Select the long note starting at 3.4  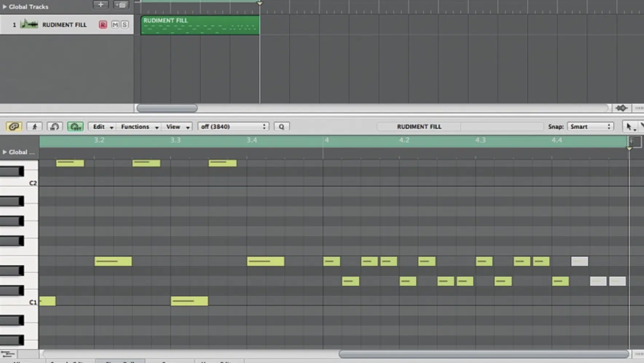click(x=266, y=261)
